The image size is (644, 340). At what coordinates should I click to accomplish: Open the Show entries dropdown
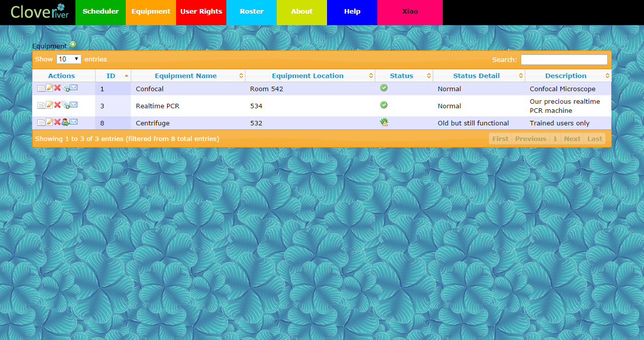[68, 59]
